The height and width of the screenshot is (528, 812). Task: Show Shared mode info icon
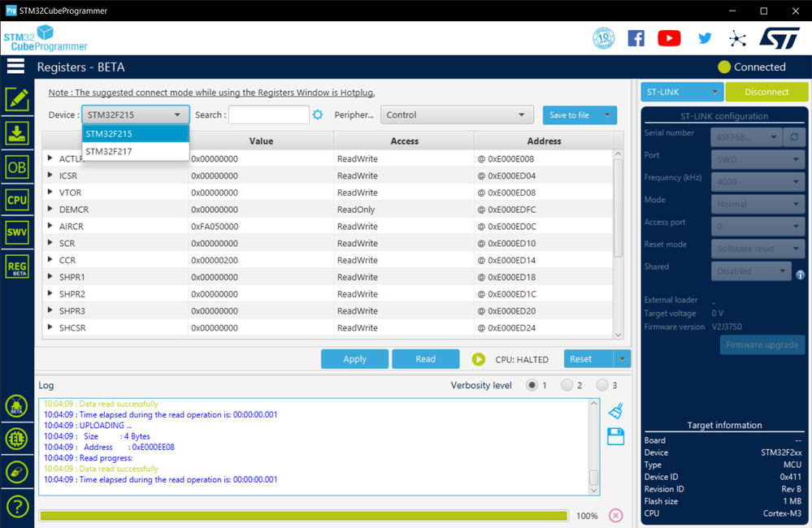point(800,275)
